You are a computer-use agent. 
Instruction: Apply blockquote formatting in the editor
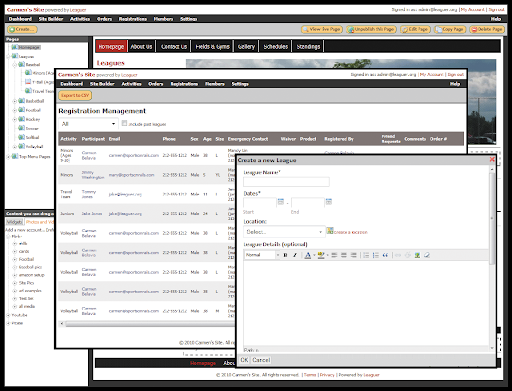pyautogui.click(x=385, y=255)
